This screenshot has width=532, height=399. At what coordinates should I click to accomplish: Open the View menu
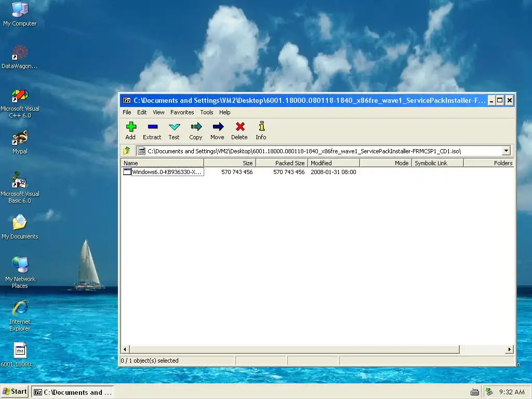(158, 112)
